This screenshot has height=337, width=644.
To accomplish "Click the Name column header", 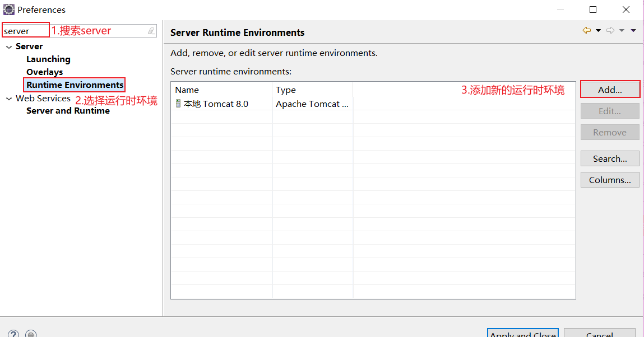I will point(187,90).
